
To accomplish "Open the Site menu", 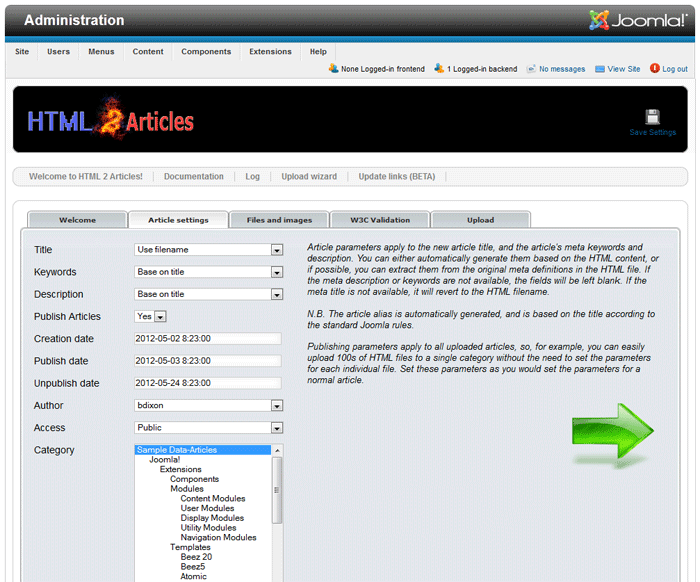I will pyautogui.click(x=22, y=52).
